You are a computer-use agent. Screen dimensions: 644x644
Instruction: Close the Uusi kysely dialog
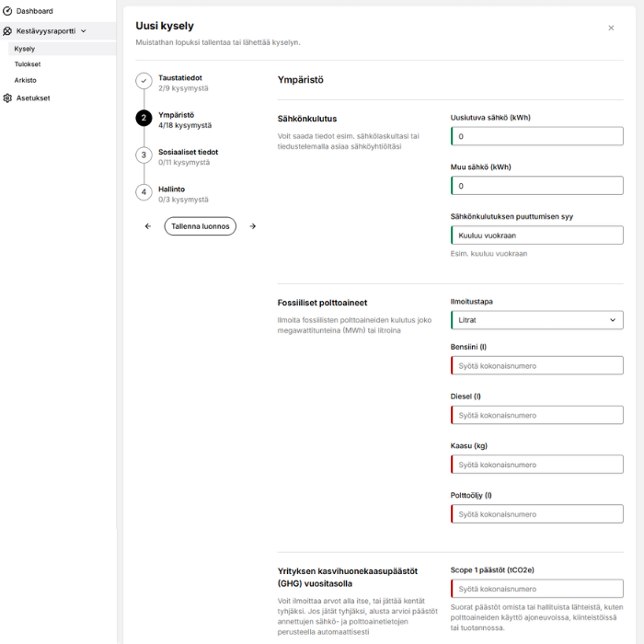(x=611, y=28)
